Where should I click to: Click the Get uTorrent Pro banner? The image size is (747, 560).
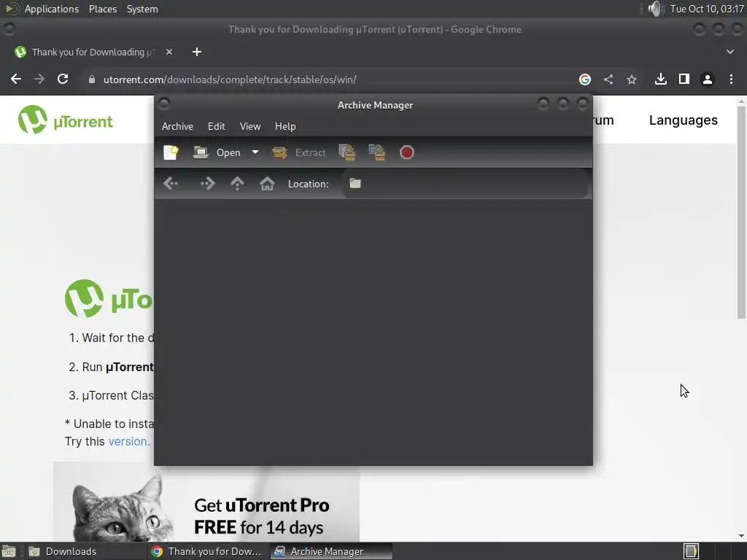click(x=206, y=502)
